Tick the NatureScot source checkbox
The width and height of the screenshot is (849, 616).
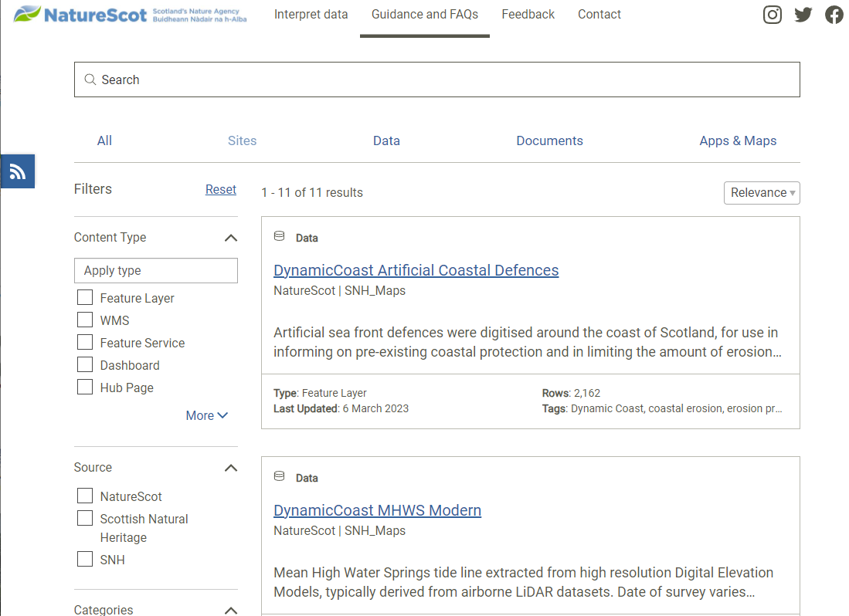(85, 496)
